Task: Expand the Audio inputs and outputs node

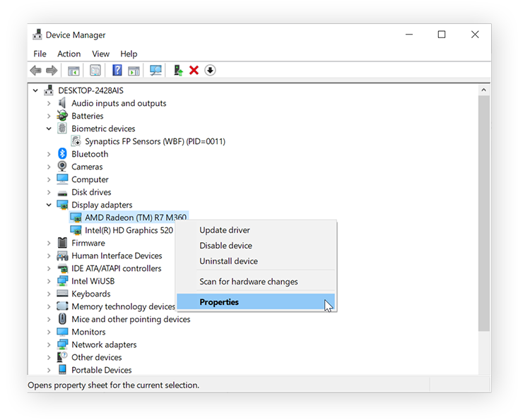Action: coord(49,103)
